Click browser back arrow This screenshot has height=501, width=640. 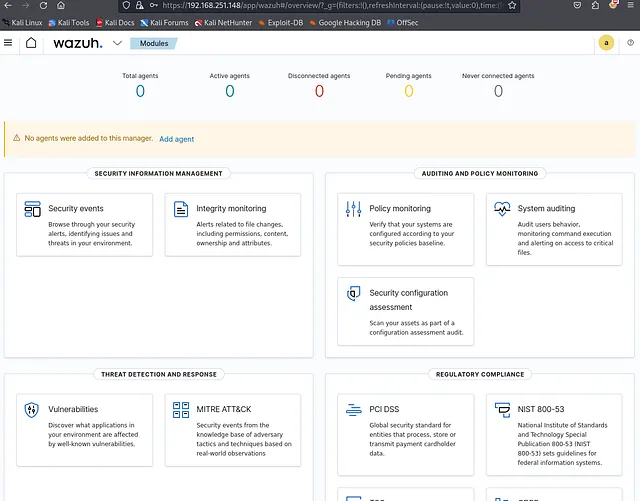[8, 5]
